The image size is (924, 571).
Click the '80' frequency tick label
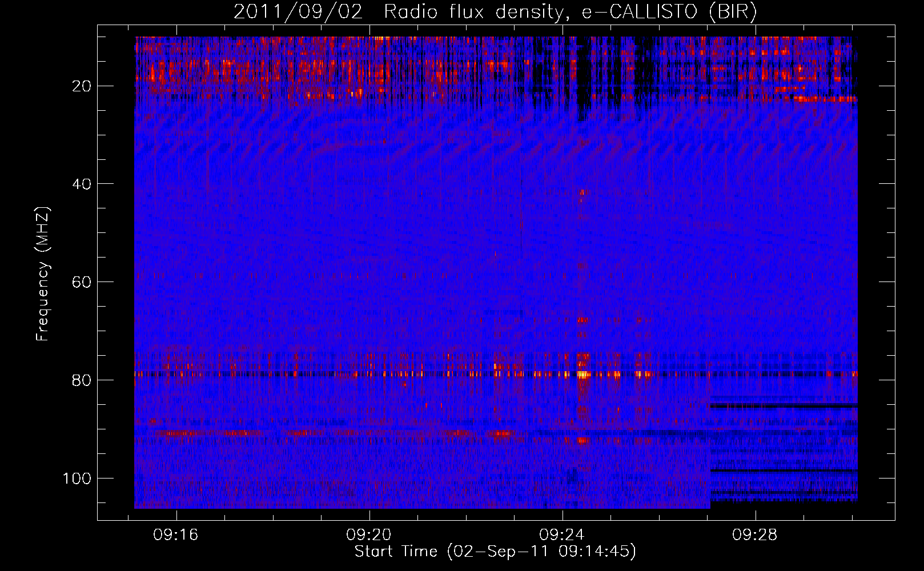coord(82,380)
